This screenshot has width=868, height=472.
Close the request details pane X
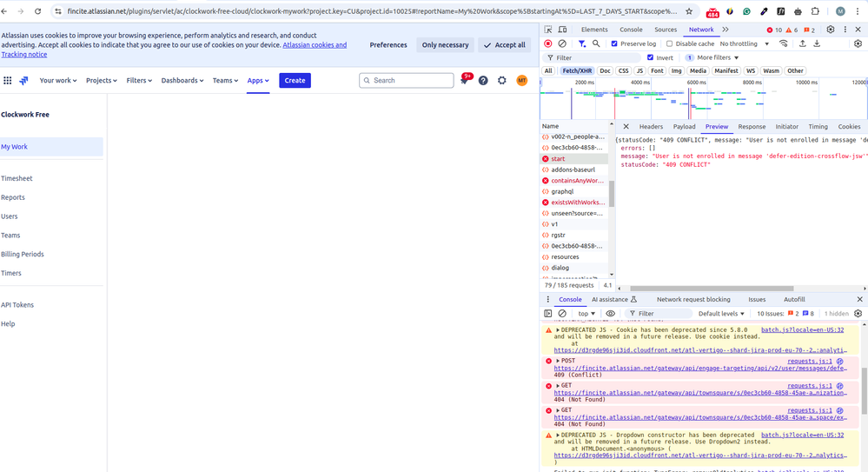[x=626, y=126]
